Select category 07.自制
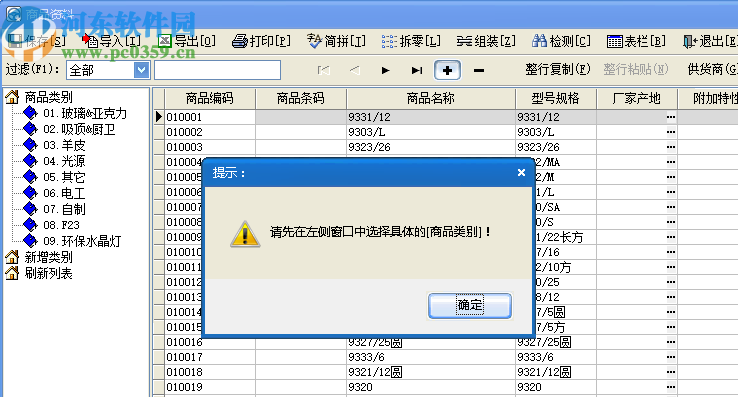 (64, 209)
